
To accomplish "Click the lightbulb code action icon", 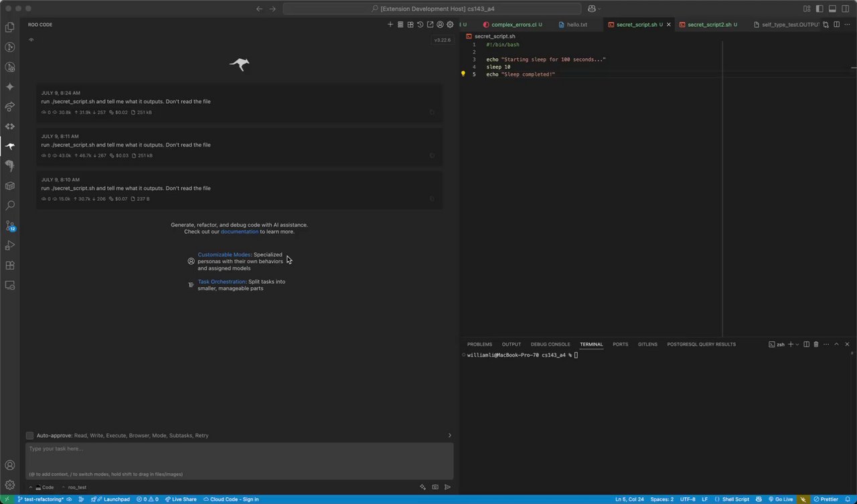I will tap(463, 74).
